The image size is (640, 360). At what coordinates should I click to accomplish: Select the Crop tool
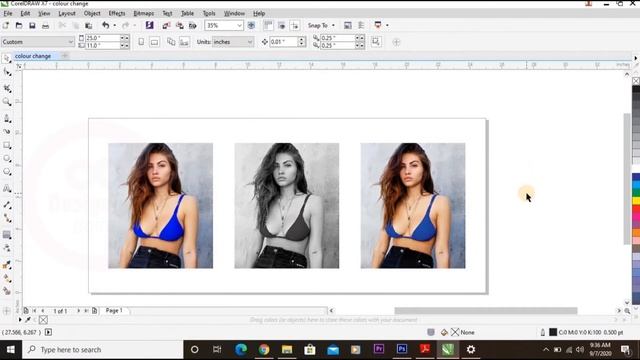pos(7,88)
